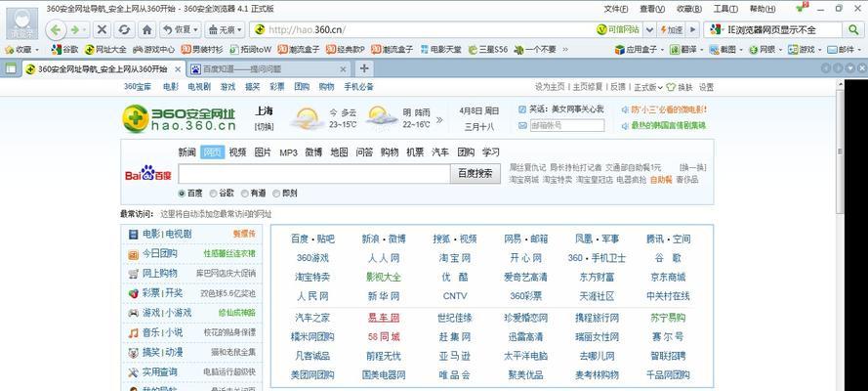Open the 58同城 link

point(384,336)
